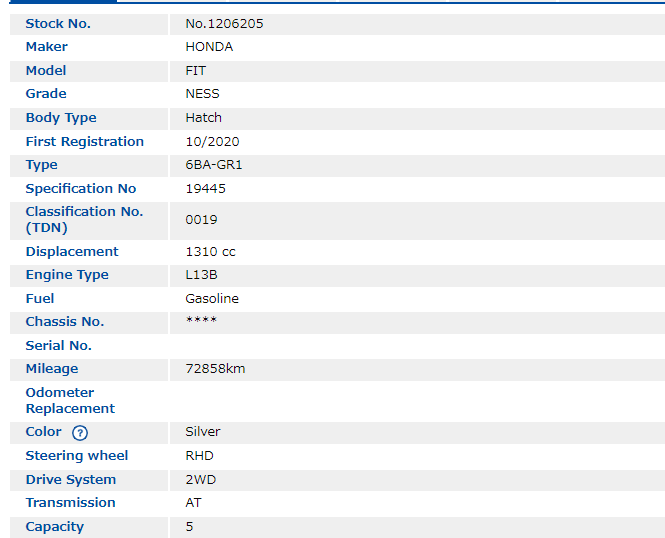This screenshot has height=538, width=665.
Task: Click the 10/2020 first registration date
Action: click(x=212, y=142)
